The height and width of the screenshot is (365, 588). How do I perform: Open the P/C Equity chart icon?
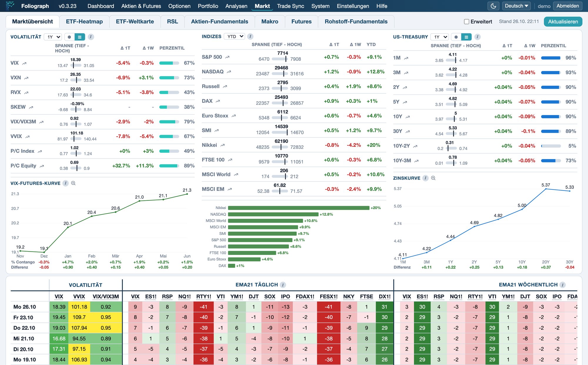click(42, 166)
